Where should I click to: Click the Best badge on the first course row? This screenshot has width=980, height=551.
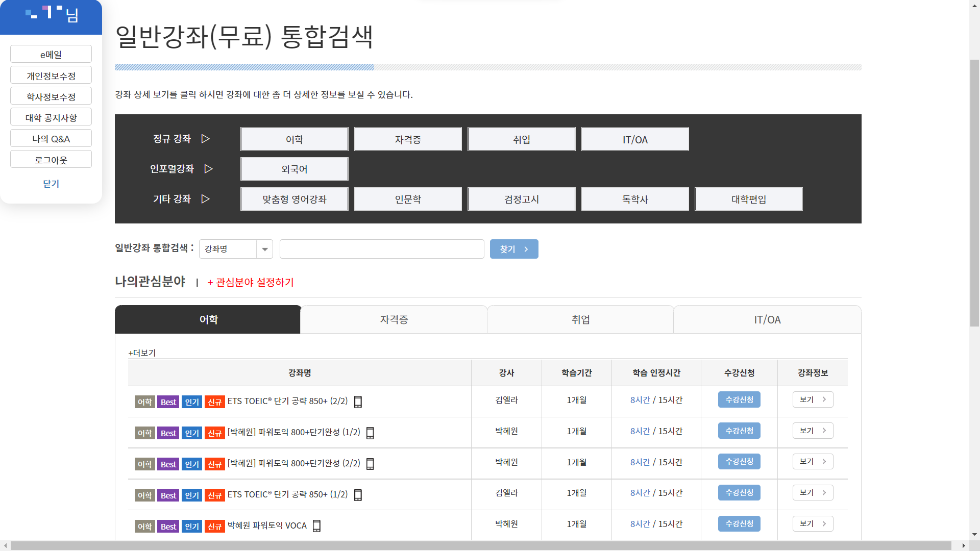(168, 402)
